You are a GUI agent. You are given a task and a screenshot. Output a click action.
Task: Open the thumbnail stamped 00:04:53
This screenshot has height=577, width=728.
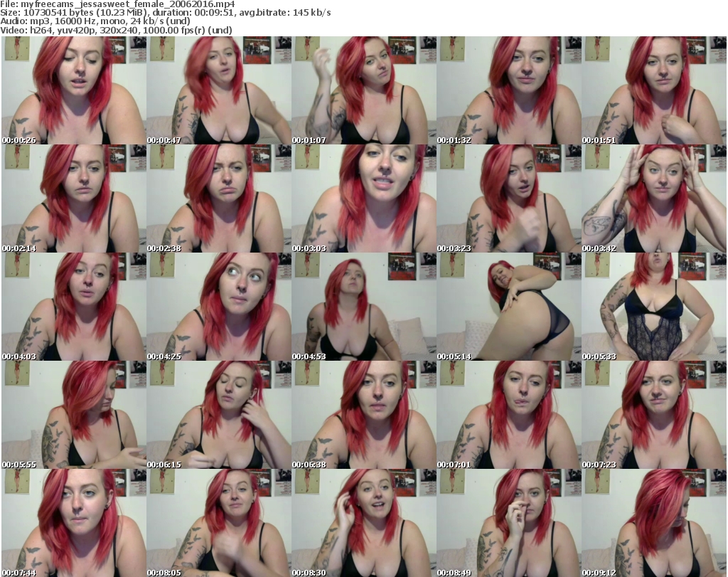(x=363, y=307)
